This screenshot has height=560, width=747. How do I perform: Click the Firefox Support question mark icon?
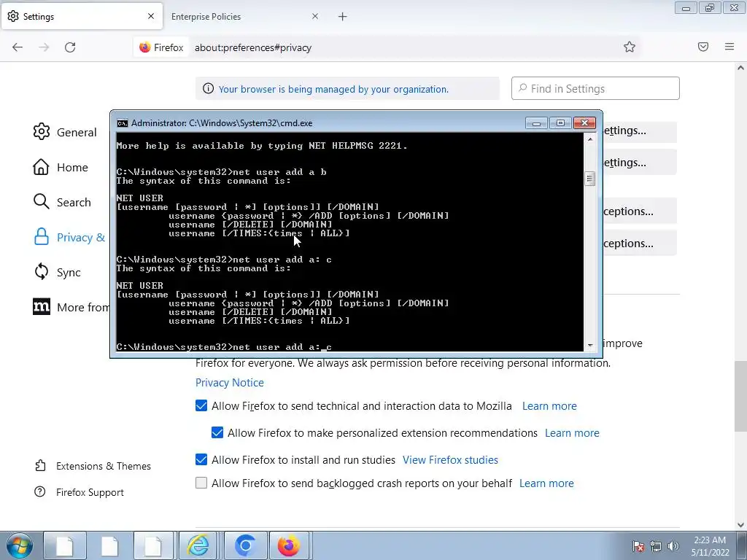click(x=40, y=491)
